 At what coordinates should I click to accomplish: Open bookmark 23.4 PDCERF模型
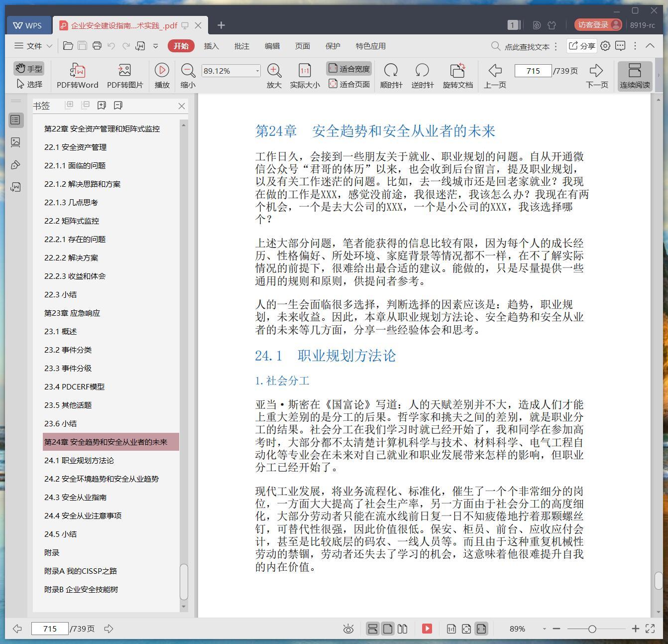pos(74,387)
